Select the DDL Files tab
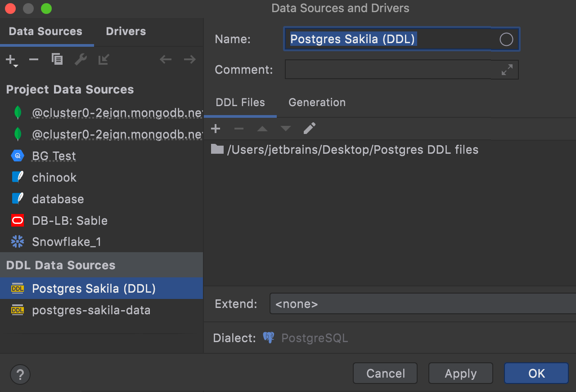This screenshot has width=576, height=392. point(240,102)
